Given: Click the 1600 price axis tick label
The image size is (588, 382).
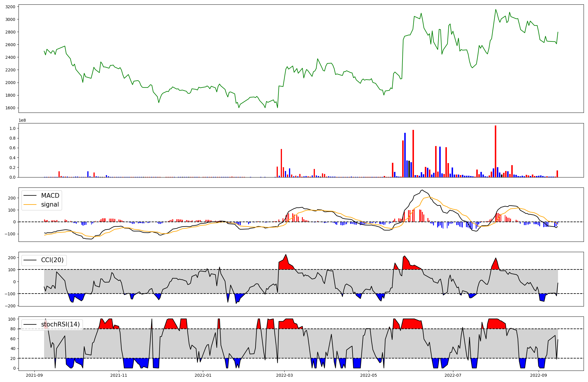Looking at the screenshot, I should (x=11, y=108).
